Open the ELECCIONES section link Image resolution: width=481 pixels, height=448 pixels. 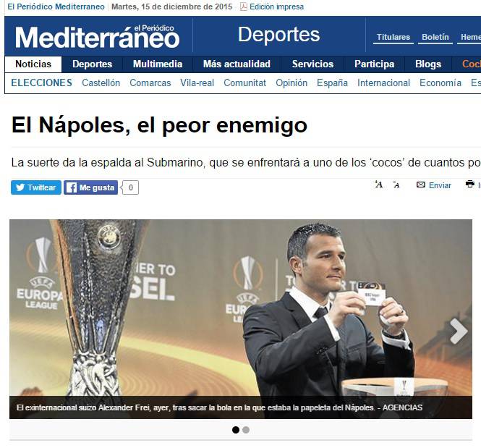(41, 83)
